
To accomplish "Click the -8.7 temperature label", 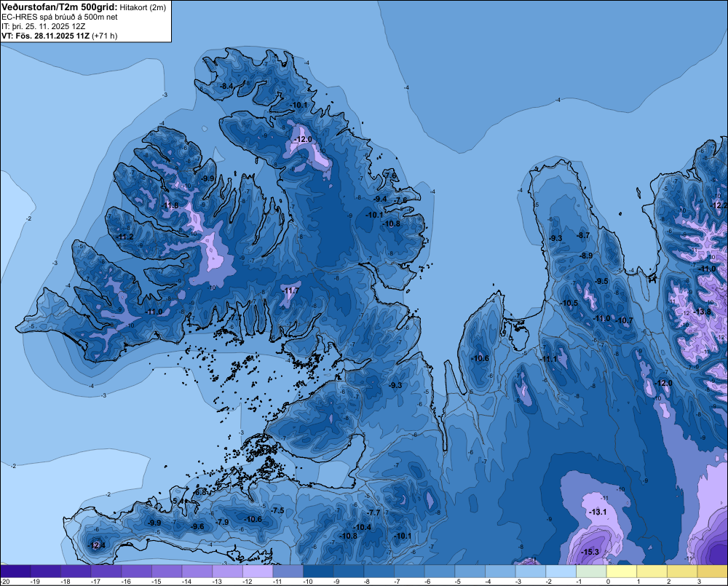I will click(x=583, y=235).
